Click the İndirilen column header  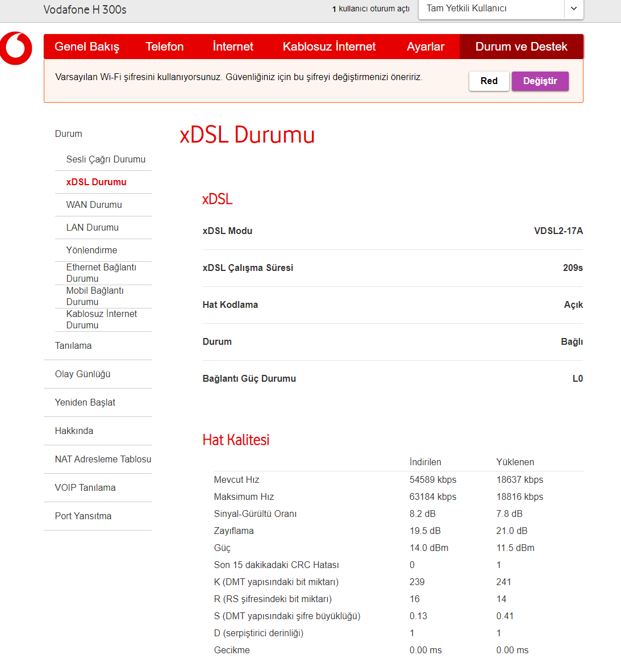tap(425, 462)
